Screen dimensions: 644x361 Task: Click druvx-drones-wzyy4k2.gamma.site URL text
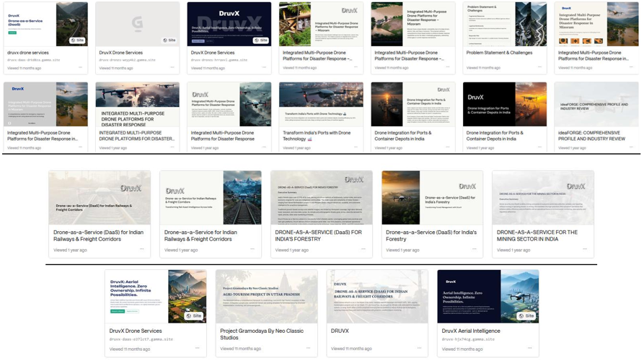[128, 60]
